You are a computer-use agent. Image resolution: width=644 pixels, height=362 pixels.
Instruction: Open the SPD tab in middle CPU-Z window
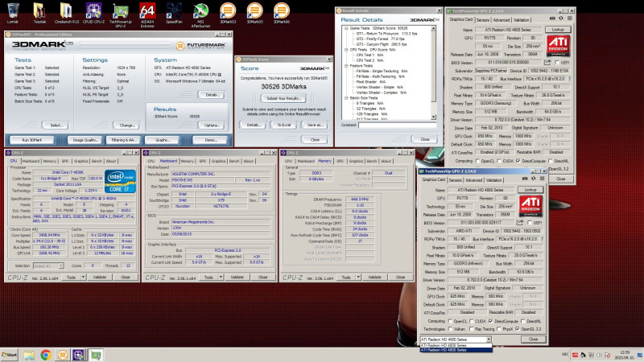(x=203, y=162)
